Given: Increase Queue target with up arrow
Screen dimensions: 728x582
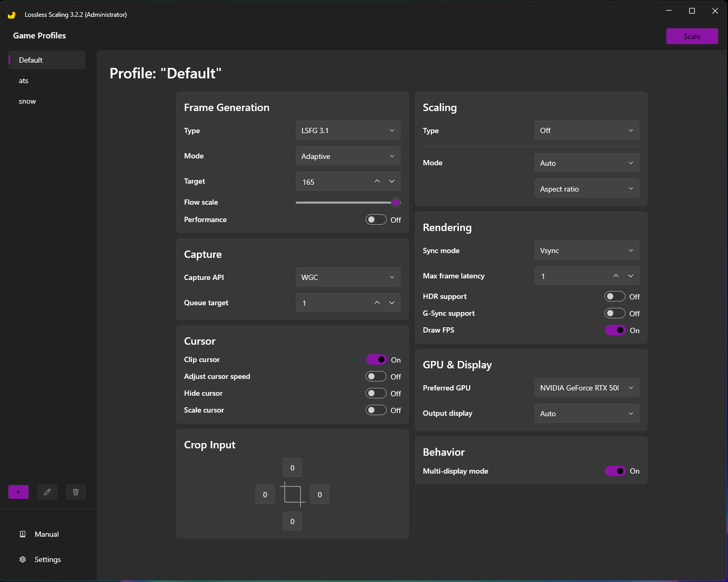Looking at the screenshot, I should click(377, 303).
